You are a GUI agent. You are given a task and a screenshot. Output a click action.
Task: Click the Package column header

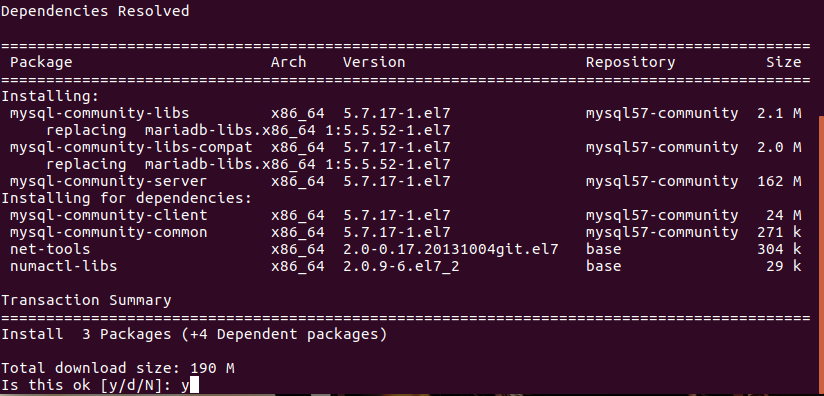click(41, 62)
